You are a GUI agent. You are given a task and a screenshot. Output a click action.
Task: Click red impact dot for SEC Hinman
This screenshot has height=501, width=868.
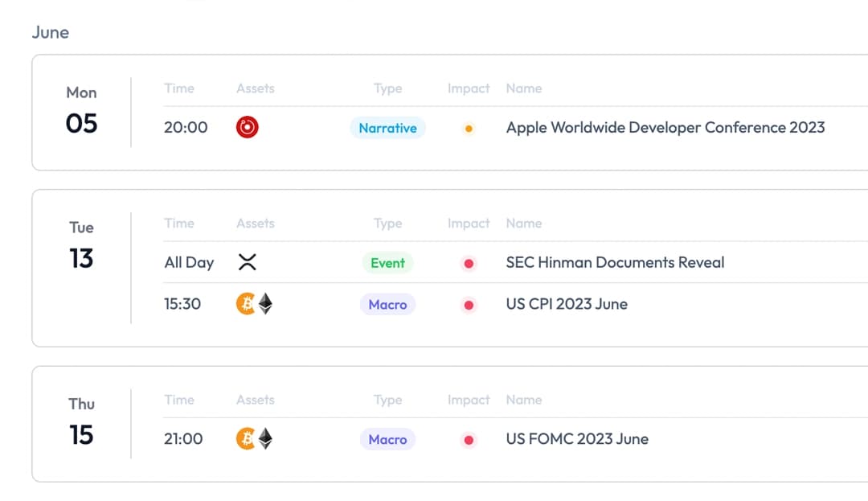tap(469, 264)
